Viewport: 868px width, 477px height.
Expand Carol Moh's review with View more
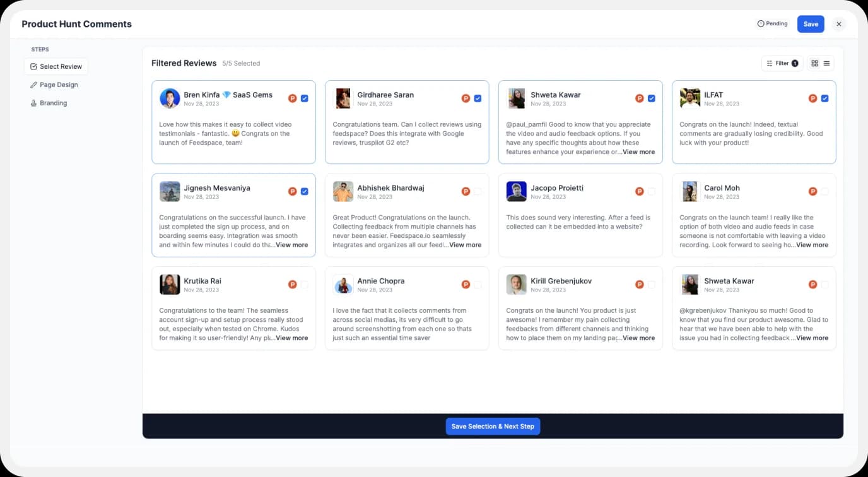(x=812, y=245)
